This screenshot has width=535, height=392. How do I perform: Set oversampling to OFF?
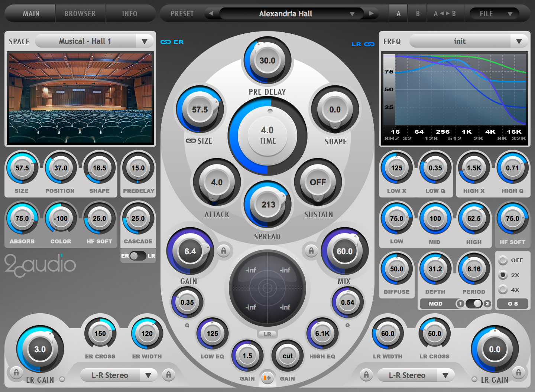(503, 260)
